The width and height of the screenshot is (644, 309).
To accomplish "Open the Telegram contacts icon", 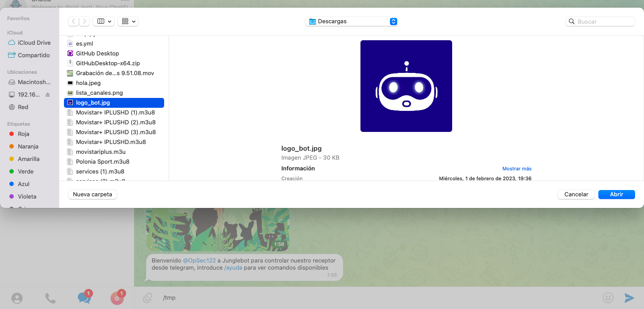I will click(17, 298).
